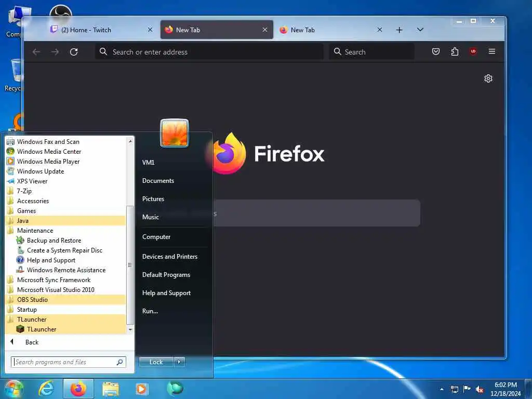Go back using Firefox back arrow

pyautogui.click(x=36, y=52)
